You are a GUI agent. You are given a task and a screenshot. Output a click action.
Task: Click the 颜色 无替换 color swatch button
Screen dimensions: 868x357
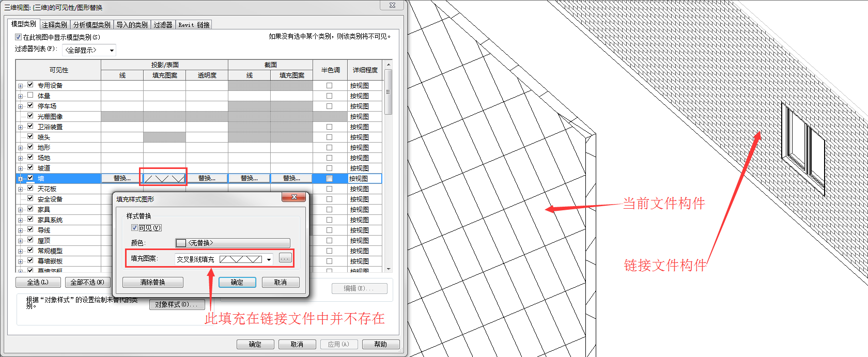coord(233,243)
